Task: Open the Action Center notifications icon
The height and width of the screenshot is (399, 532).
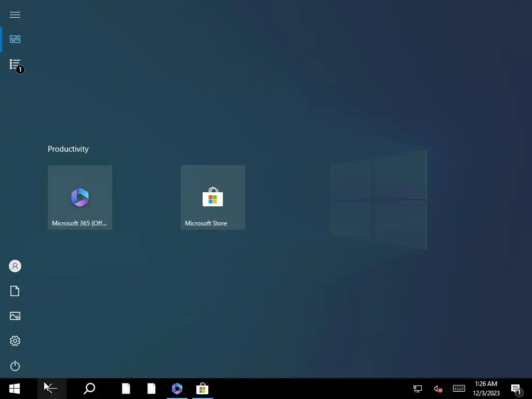Action: coord(517,389)
